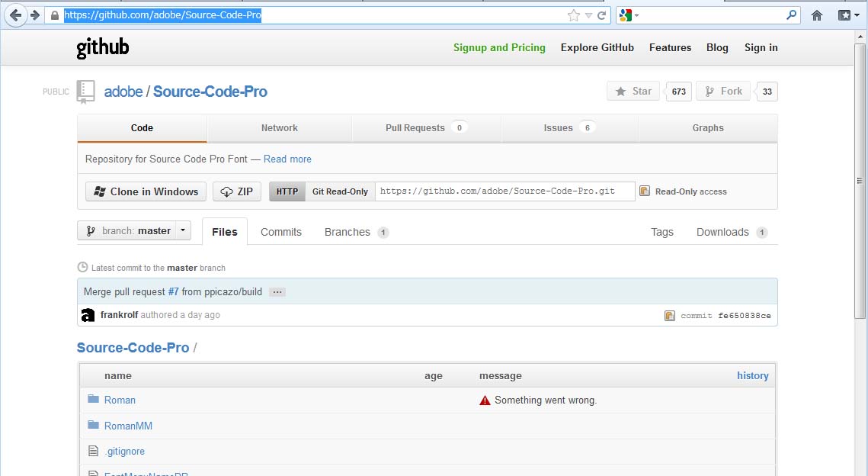Click the frankrolf avatar image
Screen dimensions: 868x476
(88, 315)
